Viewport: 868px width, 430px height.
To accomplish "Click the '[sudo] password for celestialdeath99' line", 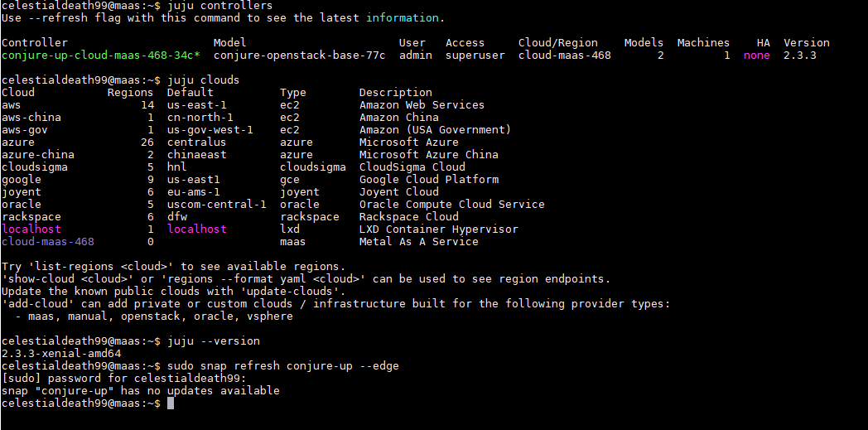I will pyautogui.click(x=124, y=379).
